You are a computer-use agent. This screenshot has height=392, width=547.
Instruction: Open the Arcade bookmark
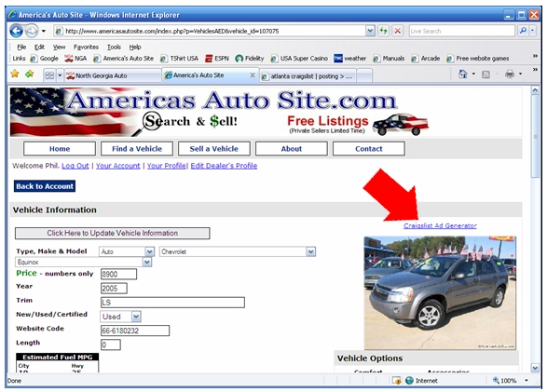click(x=426, y=58)
